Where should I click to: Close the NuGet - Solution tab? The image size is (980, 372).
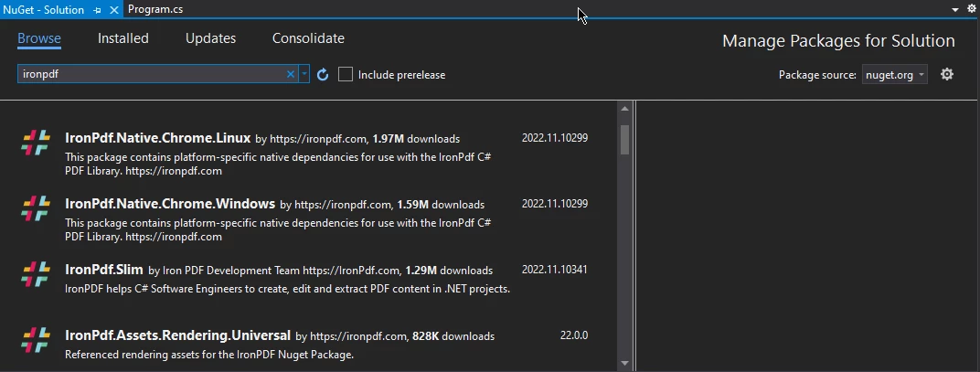click(113, 10)
